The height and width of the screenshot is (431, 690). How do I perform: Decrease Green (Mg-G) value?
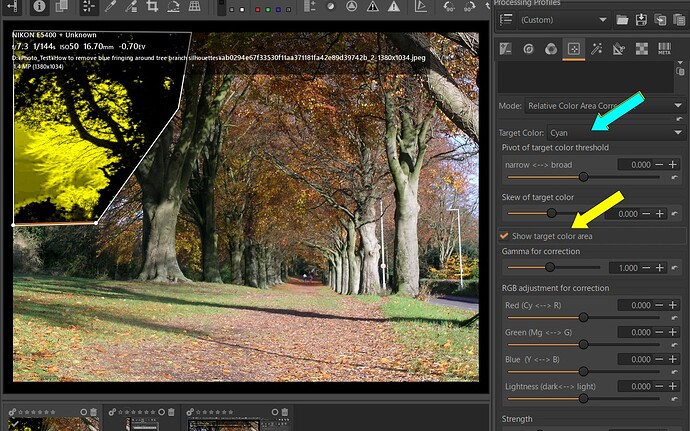click(659, 332)
